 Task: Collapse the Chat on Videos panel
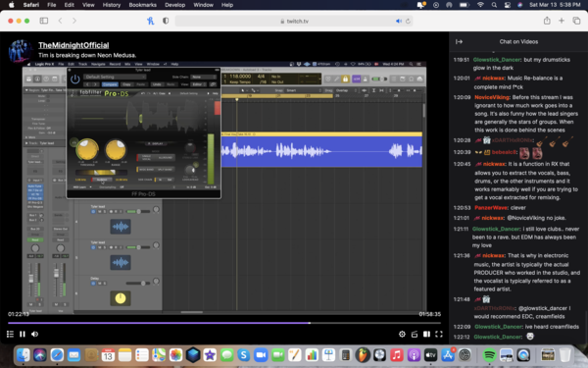[x=459, y=41]
